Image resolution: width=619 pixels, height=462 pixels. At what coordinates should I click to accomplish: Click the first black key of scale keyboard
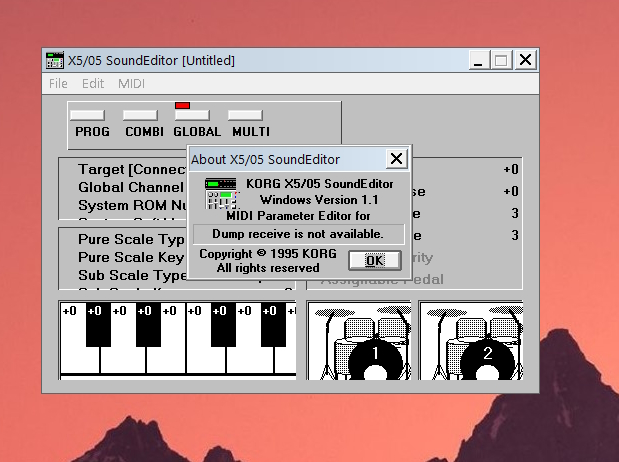tap(98, 325)
